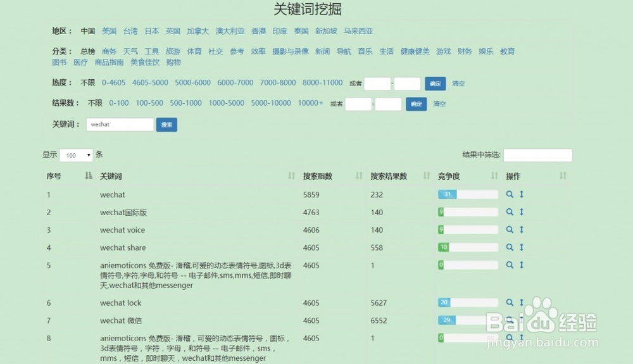Screen dimensions: 633x364
Task: Focus the 热度 minimum value input
Action: pyautogui.click(x=377, y=84)
